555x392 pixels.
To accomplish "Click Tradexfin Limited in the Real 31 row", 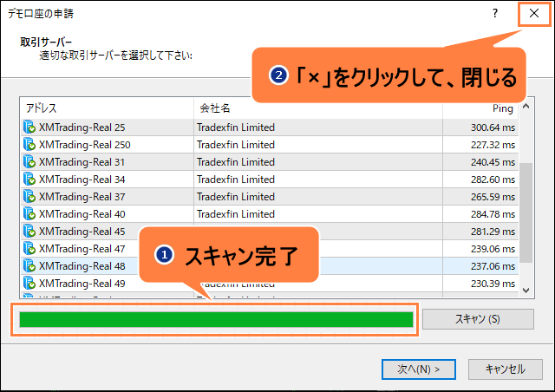I will (236, 162).
